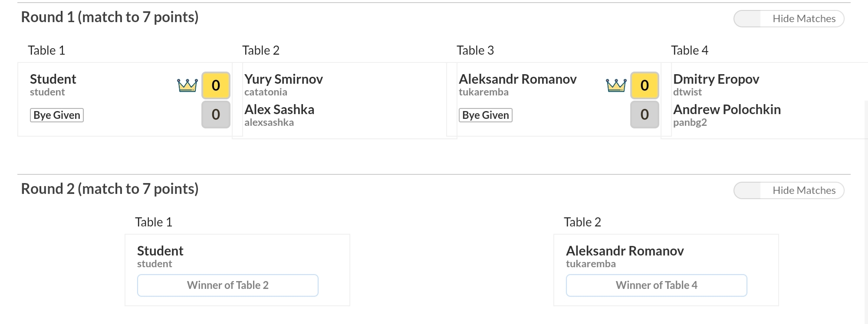The image size is (868, 324).
Task: Select the Winner of Table 4 placeholder
Action: click(657, 285)
